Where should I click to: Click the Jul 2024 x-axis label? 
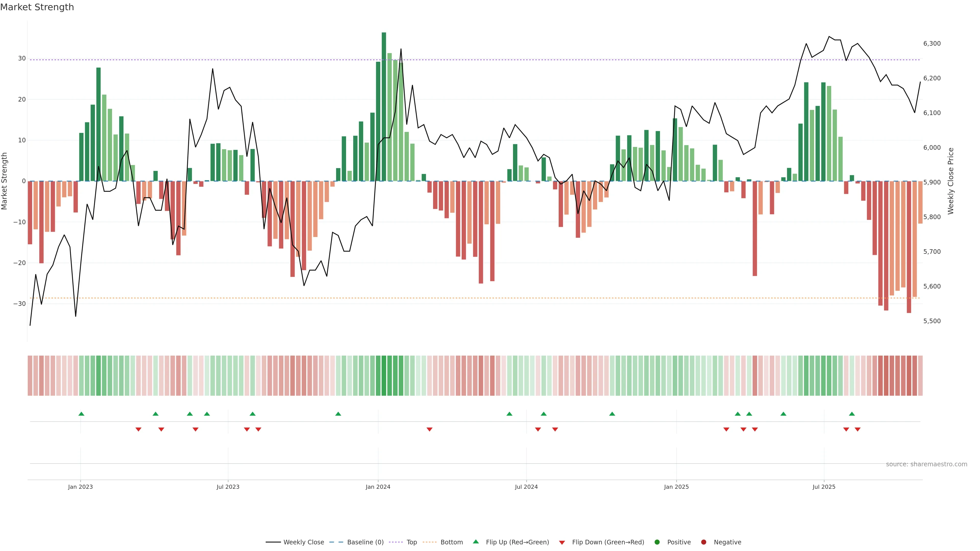pyautogui.click(x=526, y=487)
